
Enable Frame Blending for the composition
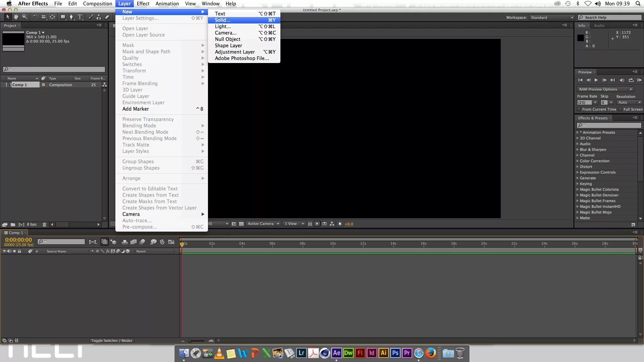133,242
